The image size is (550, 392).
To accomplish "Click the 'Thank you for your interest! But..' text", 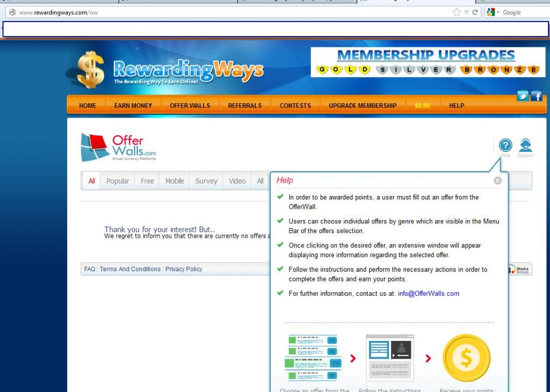I will click(x=159, y=229).
